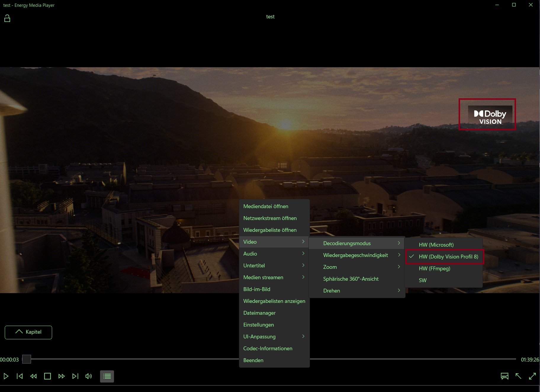Open Dateimanager

click(x=274, y=313)
